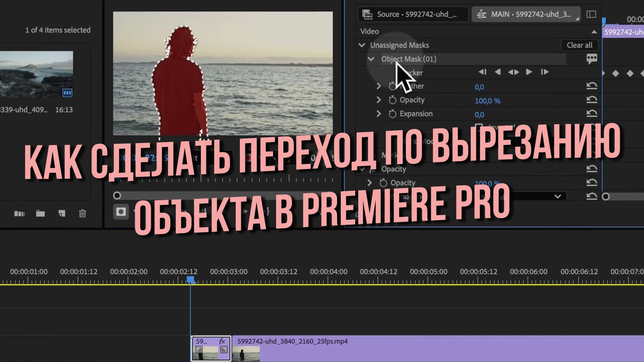The image size is (644, 362).
Task: Click the Clear all button
Action: coord(579,45)
